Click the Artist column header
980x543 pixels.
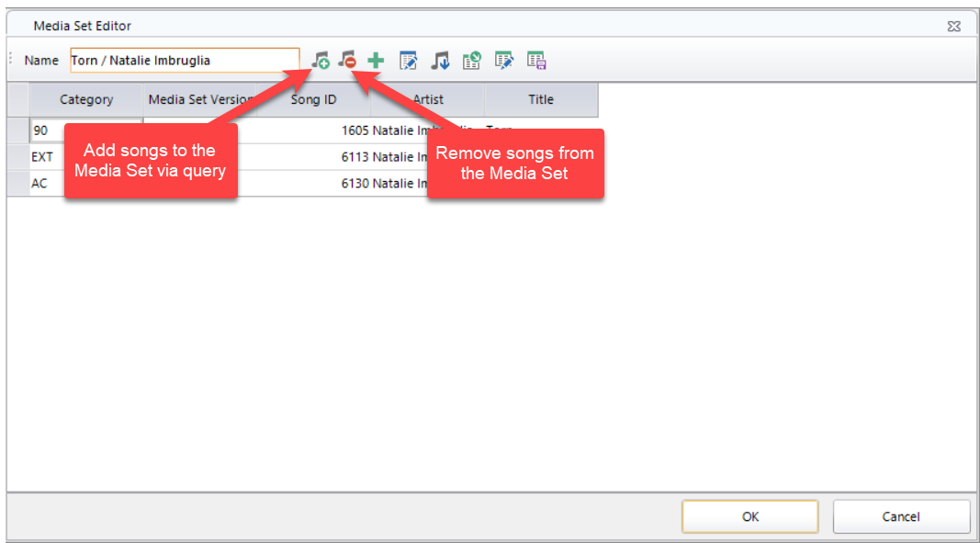point(427,99)
